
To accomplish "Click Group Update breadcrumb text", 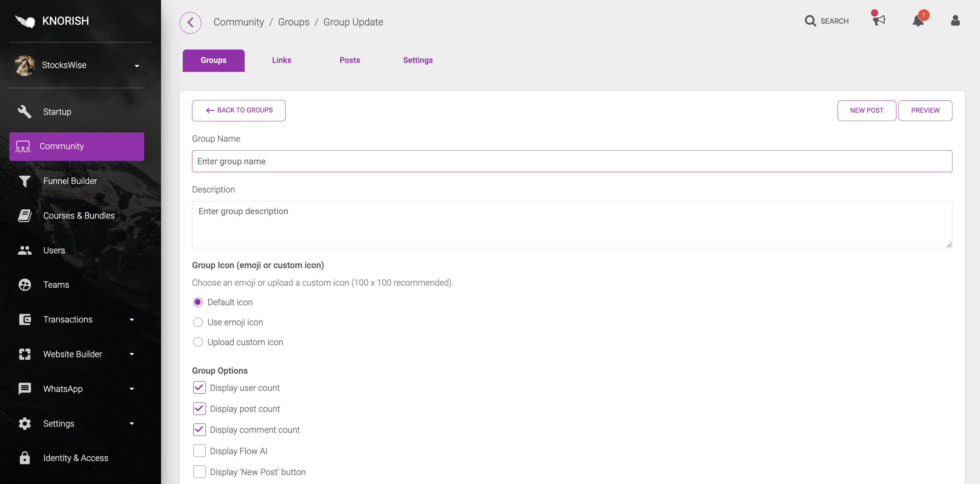I will [353, 22].
